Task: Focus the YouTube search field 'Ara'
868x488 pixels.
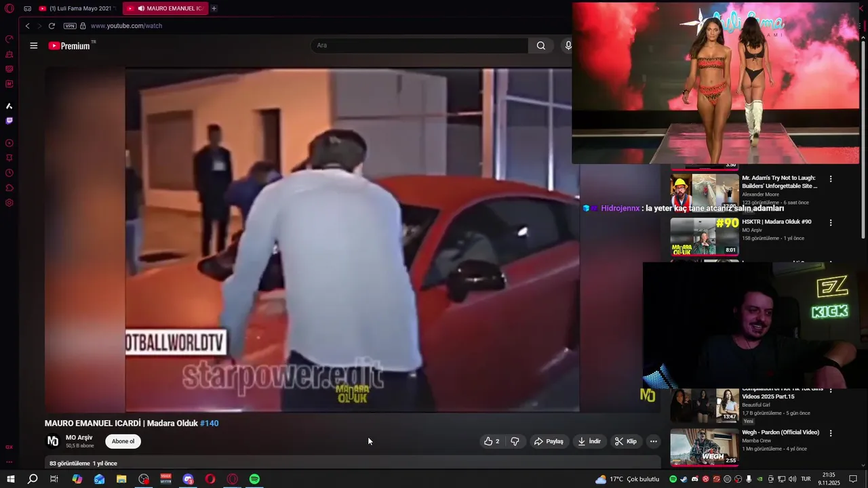Action: pos(419,45)
